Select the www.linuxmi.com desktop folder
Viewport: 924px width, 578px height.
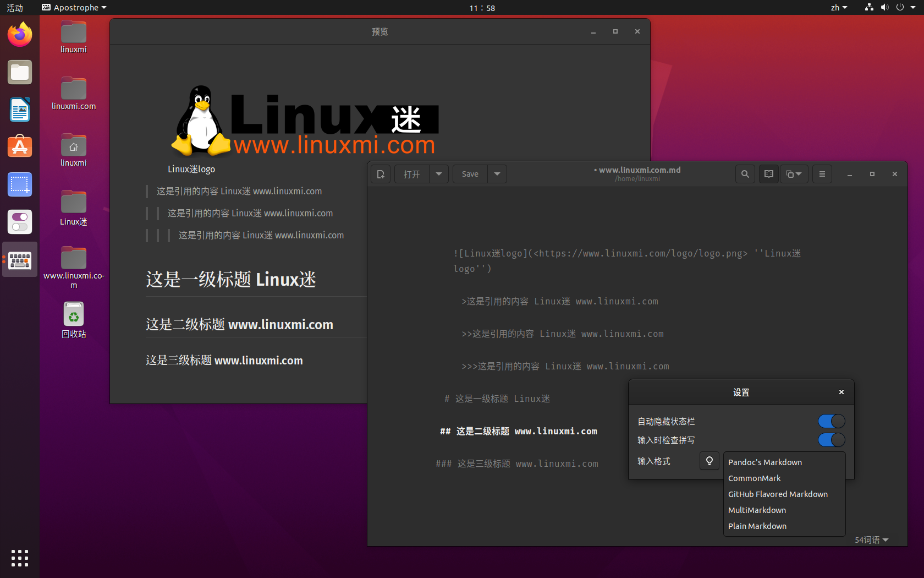(74, 268)
